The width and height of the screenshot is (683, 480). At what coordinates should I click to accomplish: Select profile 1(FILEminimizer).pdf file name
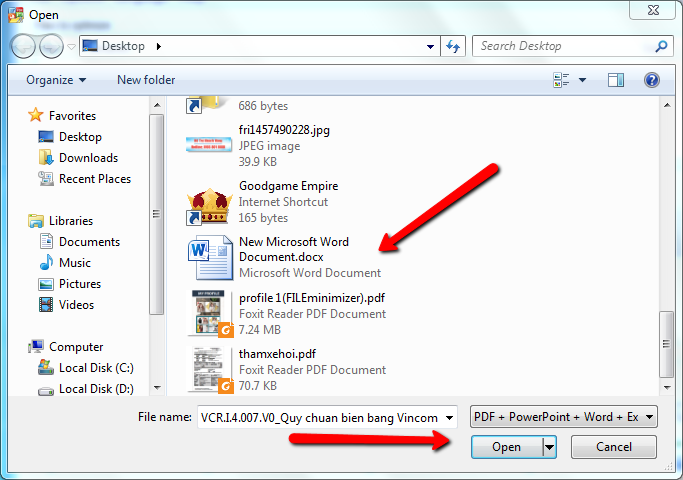(x=312, y=298)
